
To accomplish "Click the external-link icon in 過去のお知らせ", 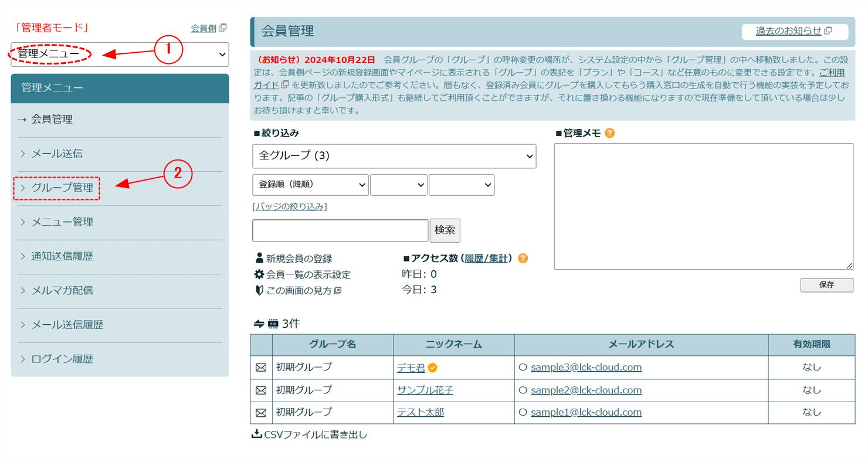I will (x=828, y=32).
